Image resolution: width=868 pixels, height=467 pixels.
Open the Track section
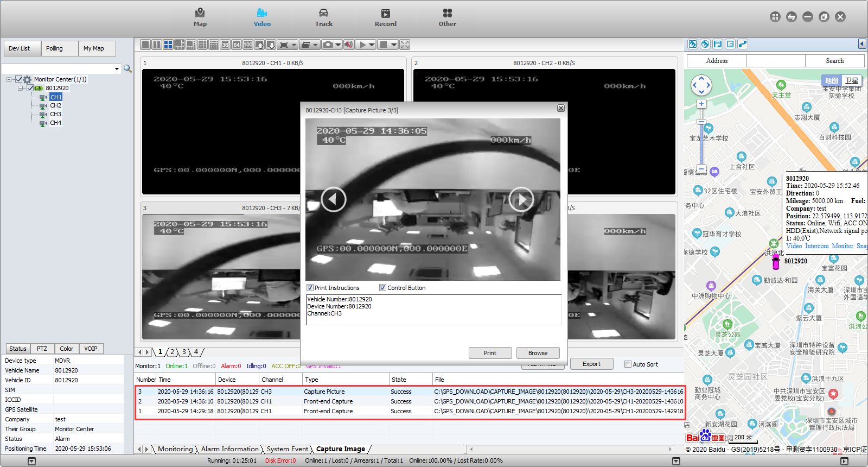click(x=324, y=17)
